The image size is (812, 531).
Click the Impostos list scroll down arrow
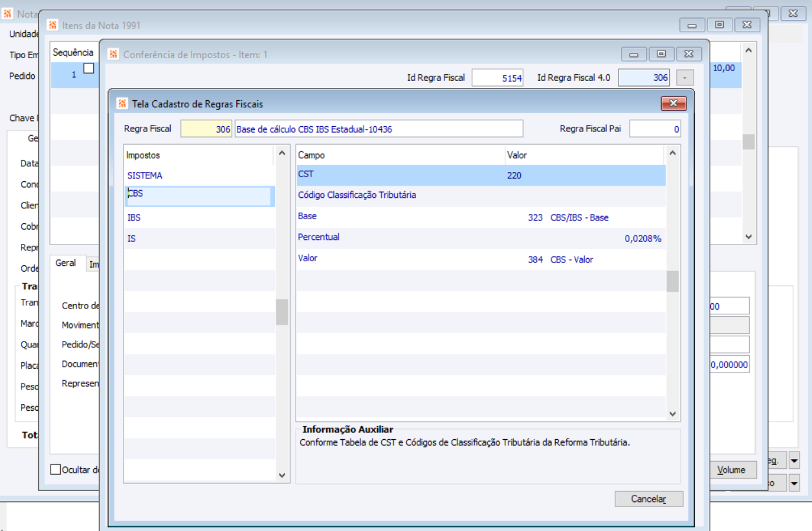tap(282, 475)
